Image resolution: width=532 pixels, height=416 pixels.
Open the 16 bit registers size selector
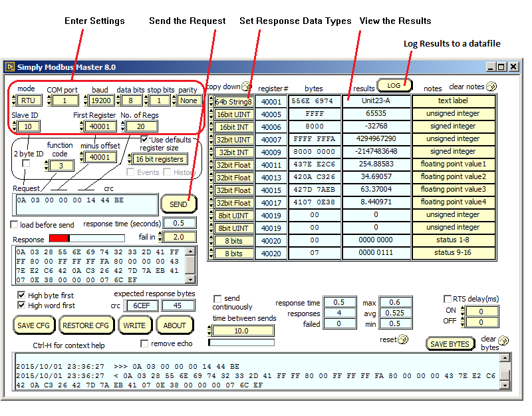click(160, 159)
